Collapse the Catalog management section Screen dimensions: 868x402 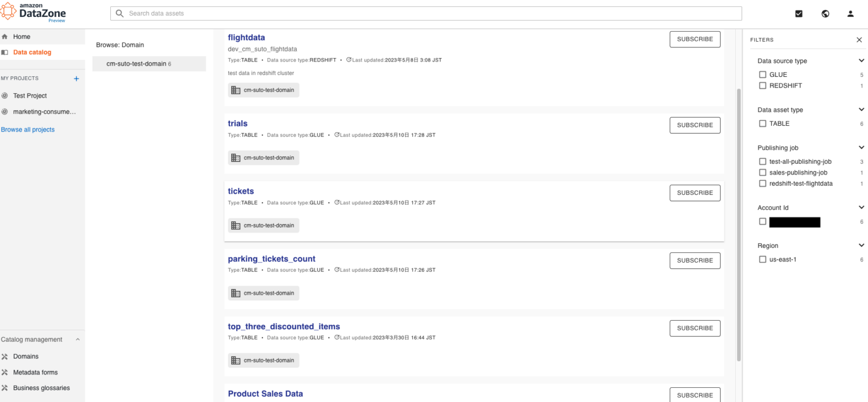click(77, 339)
